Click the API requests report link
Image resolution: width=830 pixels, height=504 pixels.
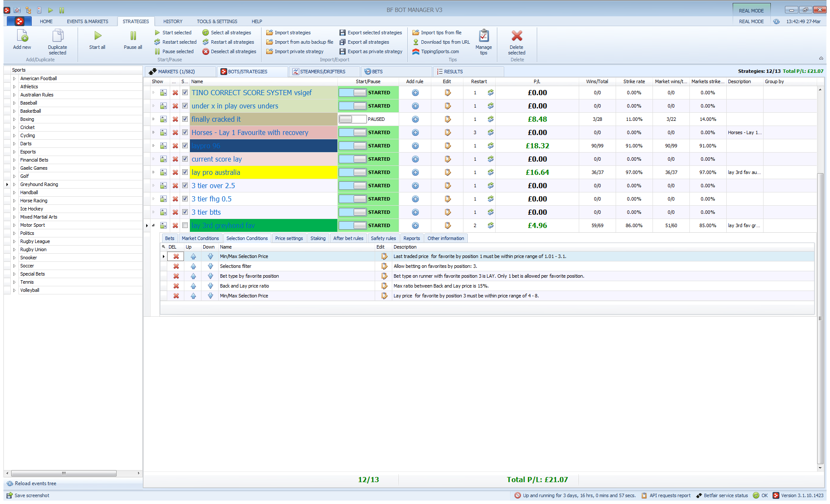666,495
